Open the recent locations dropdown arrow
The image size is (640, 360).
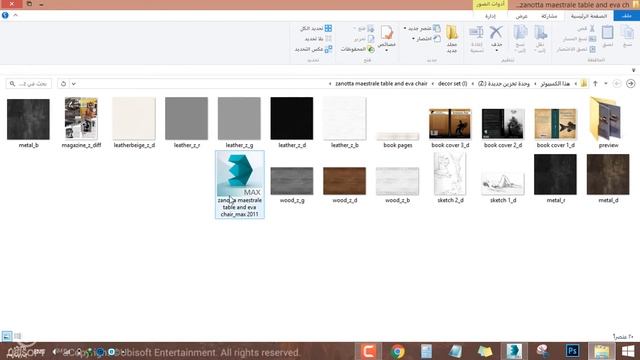(x=606, y=84)
